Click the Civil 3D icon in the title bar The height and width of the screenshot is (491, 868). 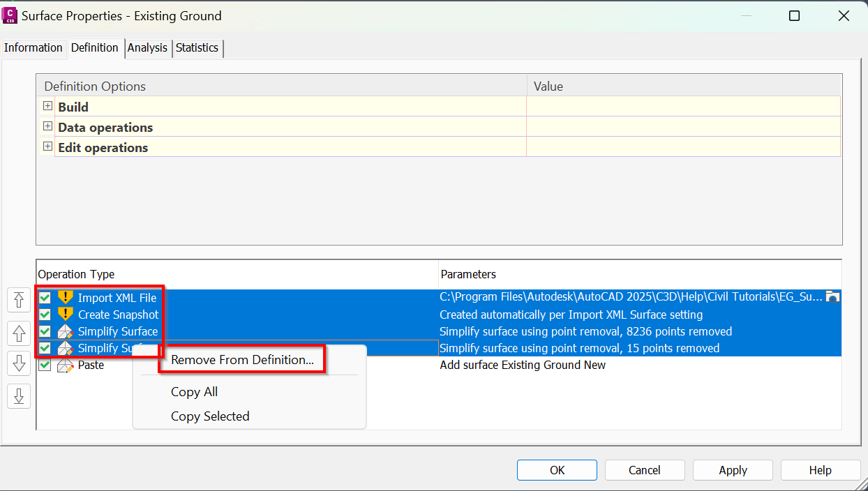tap(10, 15)
